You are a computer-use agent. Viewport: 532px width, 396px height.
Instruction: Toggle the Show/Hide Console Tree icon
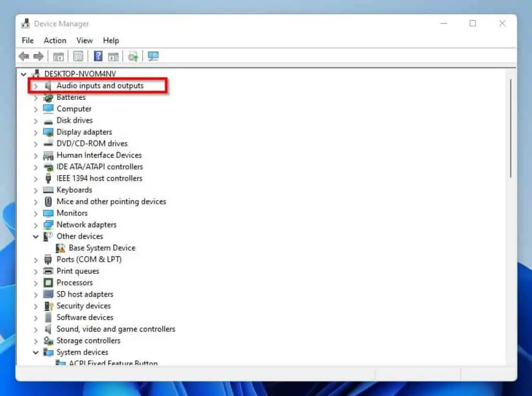[59, 56]
